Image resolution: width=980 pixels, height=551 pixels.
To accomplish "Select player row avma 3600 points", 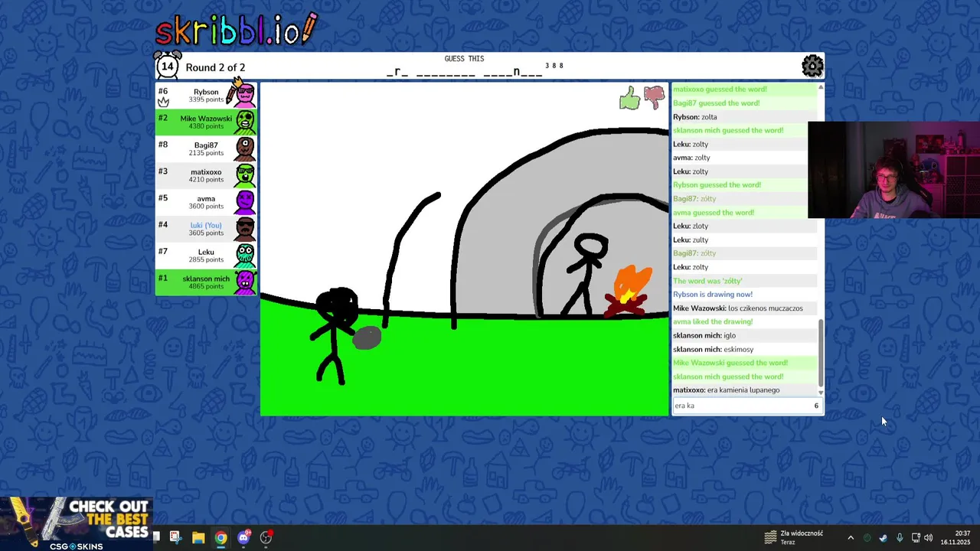I will click(206, 202).
